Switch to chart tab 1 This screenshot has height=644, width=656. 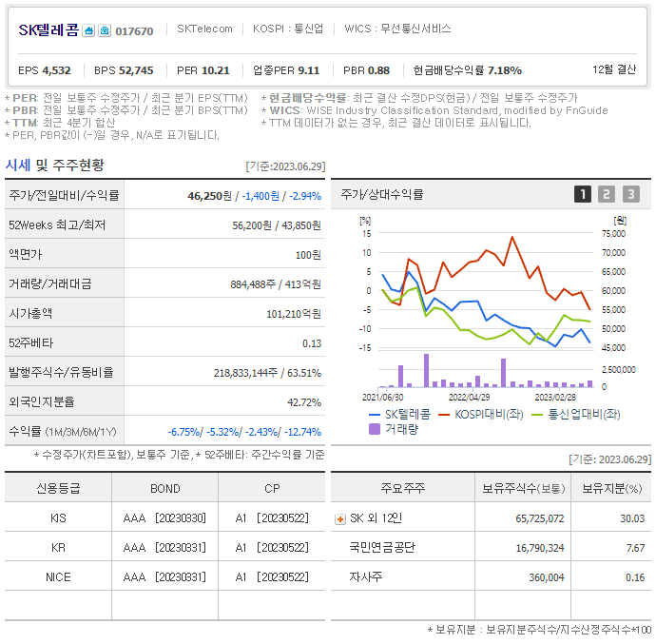583,194
